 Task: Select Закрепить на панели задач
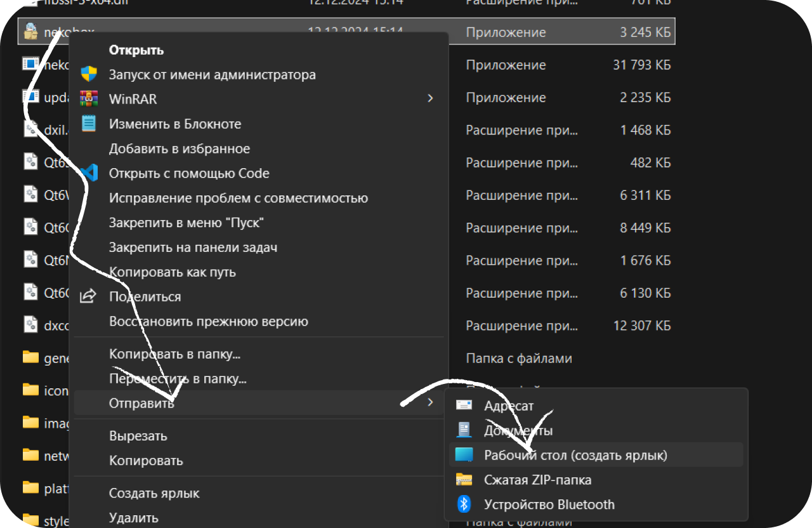(x=193, y=247)
